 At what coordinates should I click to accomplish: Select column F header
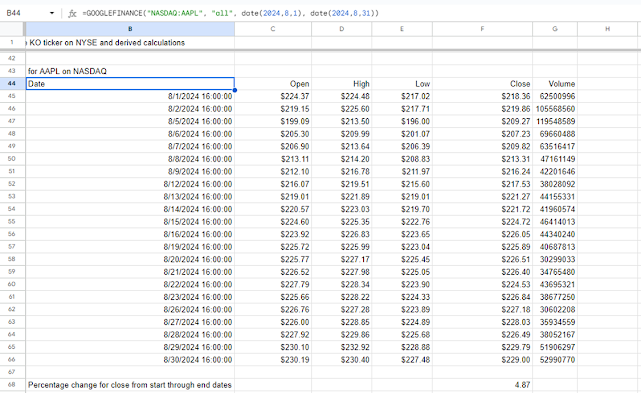coord(482,29)
